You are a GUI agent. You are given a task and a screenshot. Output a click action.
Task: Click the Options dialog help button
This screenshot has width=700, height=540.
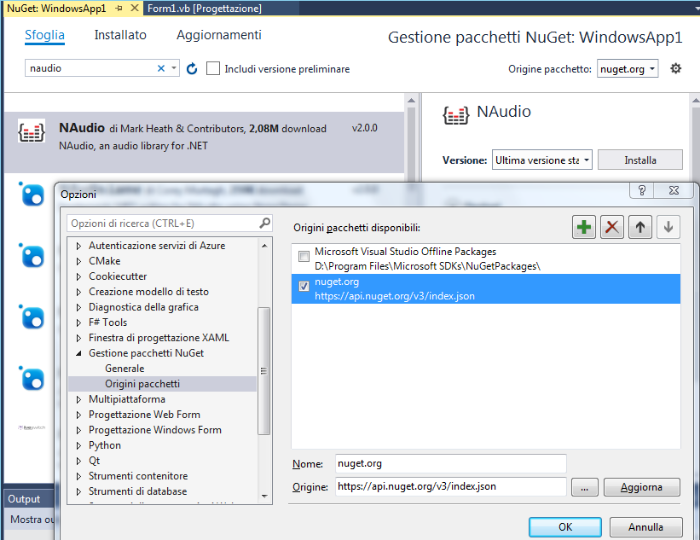642,191
